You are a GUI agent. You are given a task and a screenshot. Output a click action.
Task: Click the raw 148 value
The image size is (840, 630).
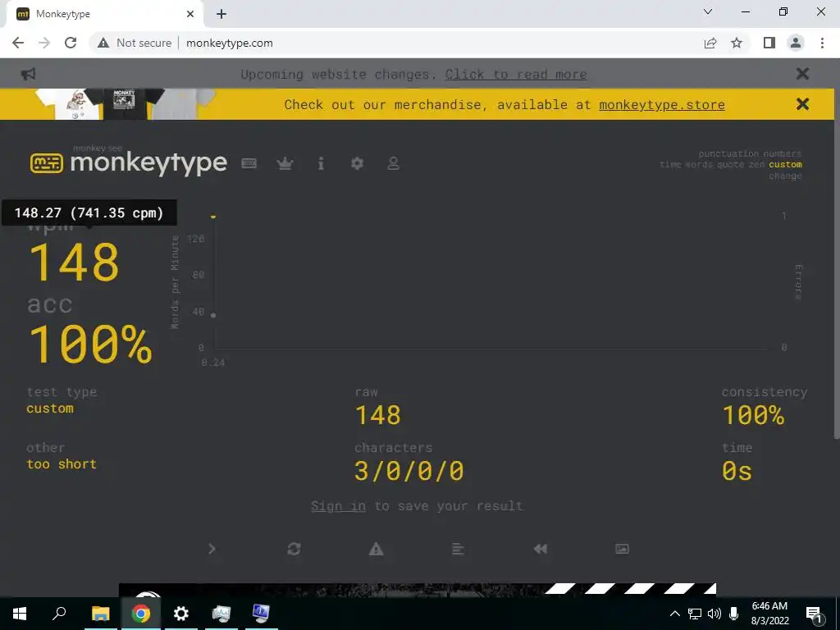[377, 415]
